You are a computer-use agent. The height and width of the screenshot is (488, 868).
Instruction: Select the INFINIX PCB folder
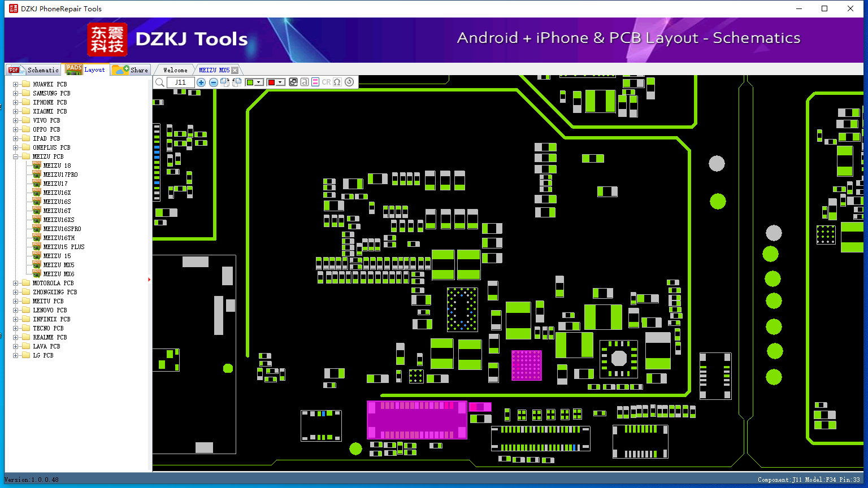click(x=51, y=319)
